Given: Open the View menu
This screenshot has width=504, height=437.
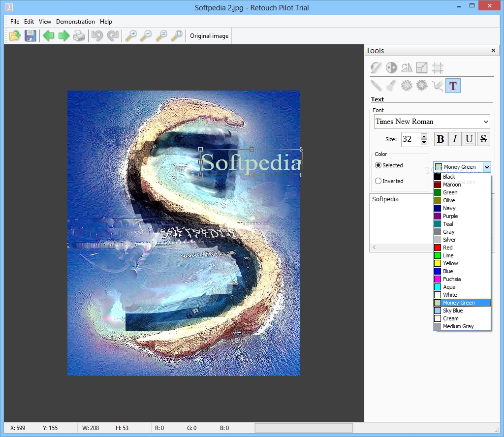Looking at the screenshot, I should click(45, 22).
